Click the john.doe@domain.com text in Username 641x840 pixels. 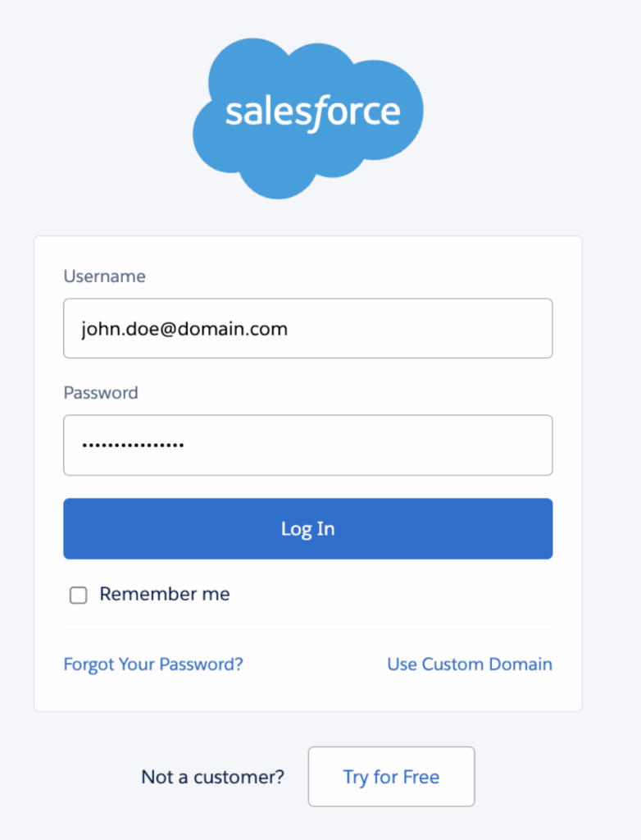pos(184,329)
